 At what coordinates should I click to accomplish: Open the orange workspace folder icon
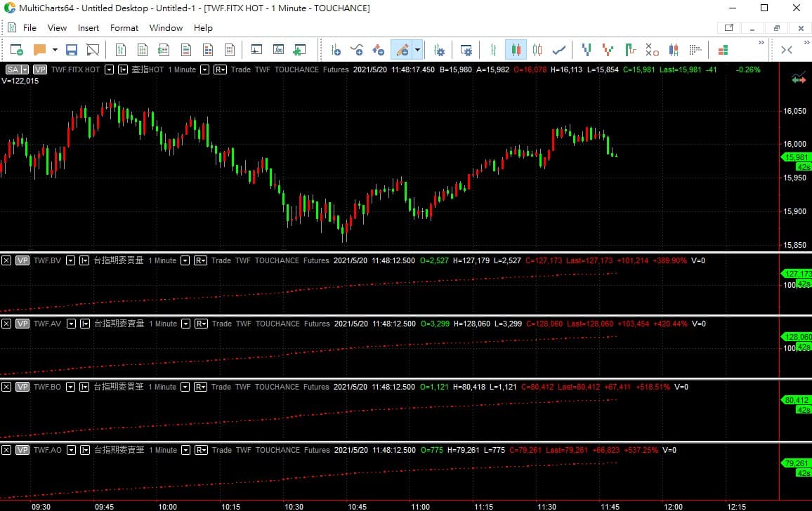tap(39, 50)
